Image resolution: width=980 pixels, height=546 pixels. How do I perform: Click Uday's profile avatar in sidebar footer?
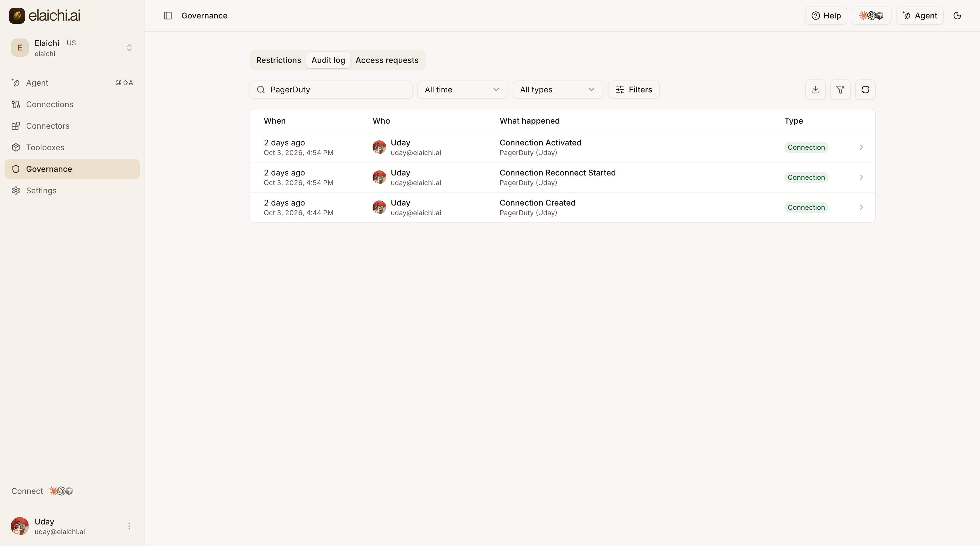20,526
